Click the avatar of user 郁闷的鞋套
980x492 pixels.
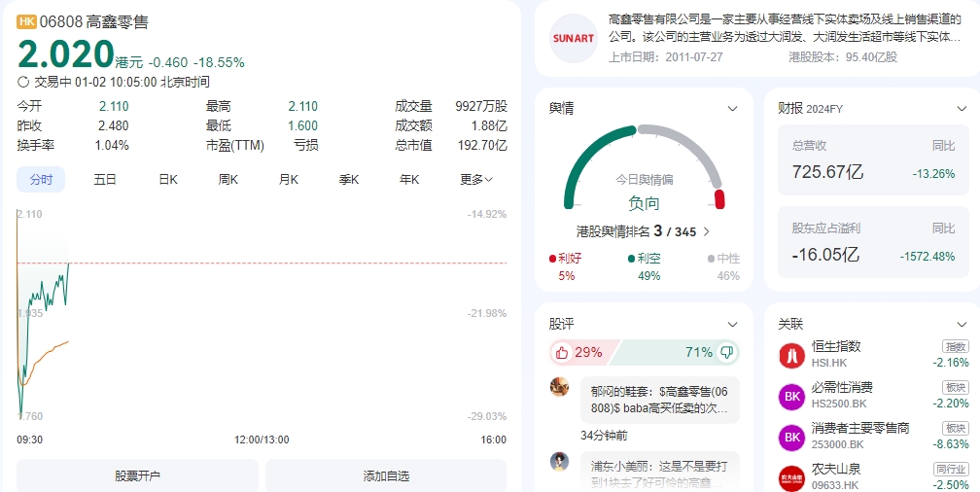point(559,386)
